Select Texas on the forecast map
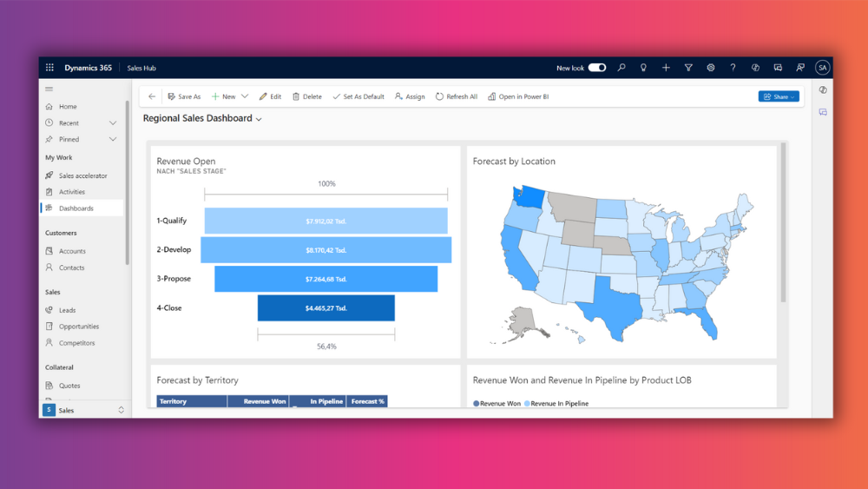This screenshot has height=489, width=868. (x=612, y=309)
